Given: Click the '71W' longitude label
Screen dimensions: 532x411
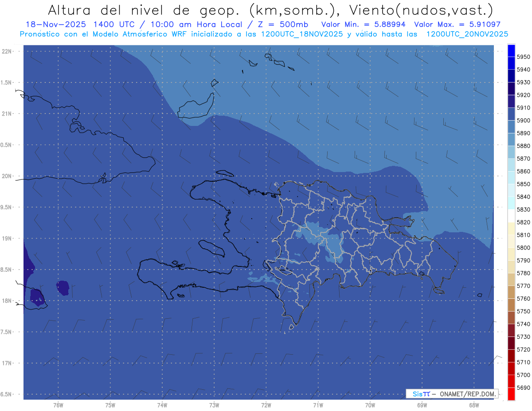Looking at the screenshot, I should pyautogui.click(x=318, y=405).
